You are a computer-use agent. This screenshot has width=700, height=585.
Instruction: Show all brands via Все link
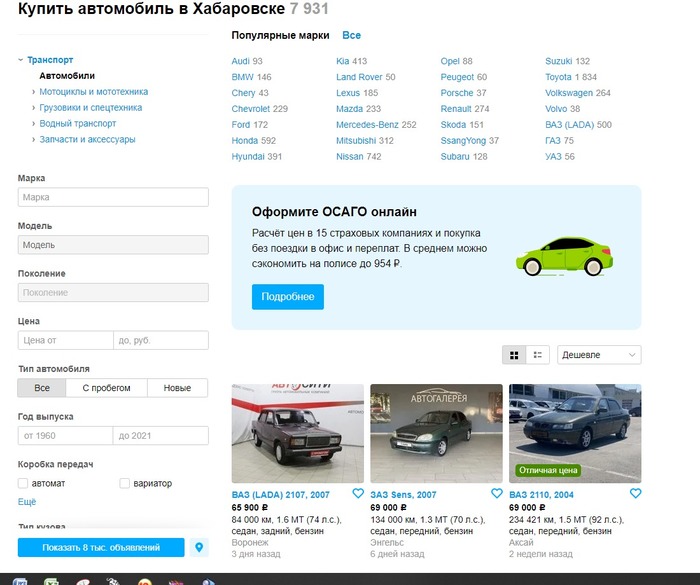click(x=351, y=35)
